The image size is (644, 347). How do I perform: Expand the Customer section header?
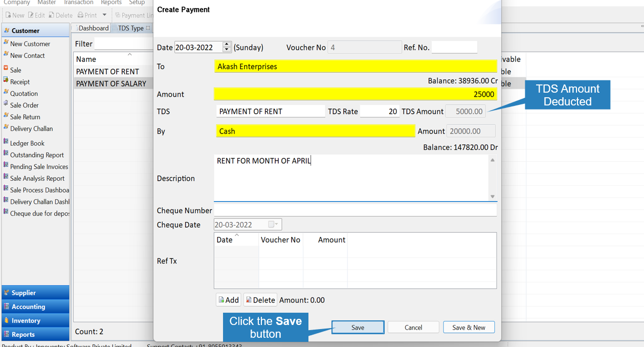tap(36, 30)
